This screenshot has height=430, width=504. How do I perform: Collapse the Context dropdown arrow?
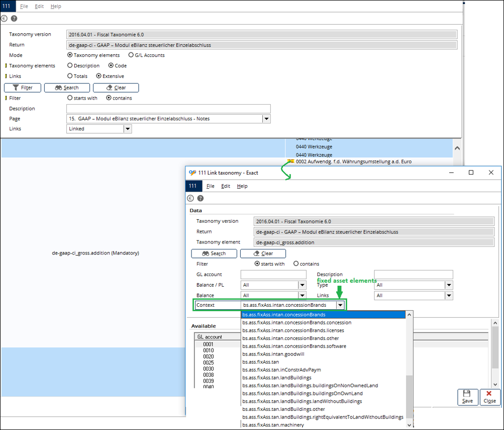[341, 305]
